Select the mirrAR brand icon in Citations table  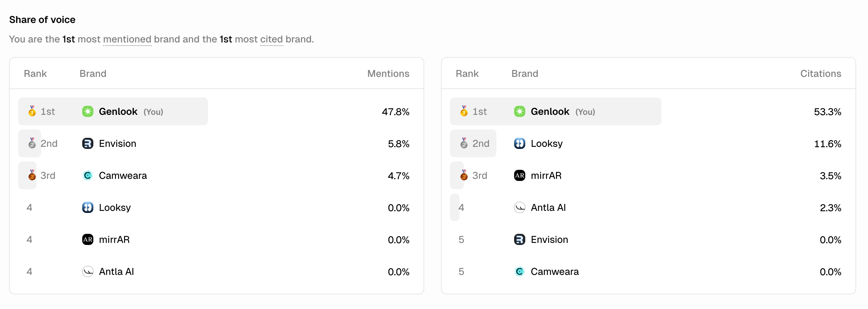pos(520,175)
